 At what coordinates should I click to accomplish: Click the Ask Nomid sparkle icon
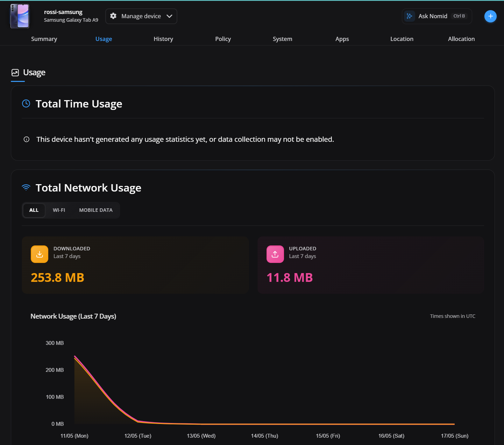click(409, 16)
